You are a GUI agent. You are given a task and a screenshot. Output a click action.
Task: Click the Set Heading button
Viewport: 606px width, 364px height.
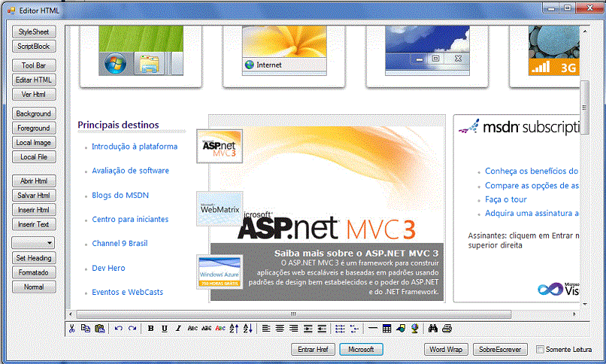click(34, 258)
